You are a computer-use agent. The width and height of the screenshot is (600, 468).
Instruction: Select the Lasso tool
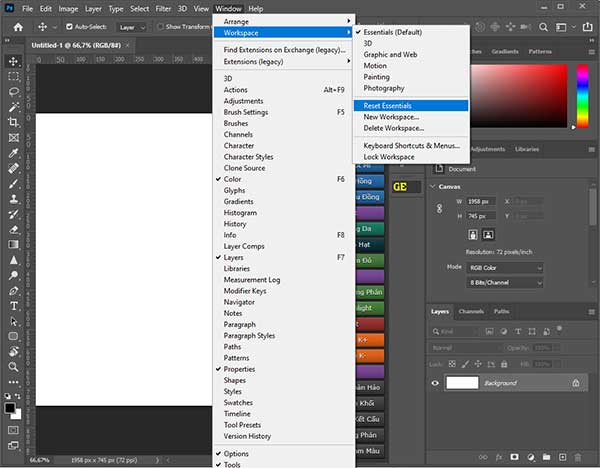[13, 92]
